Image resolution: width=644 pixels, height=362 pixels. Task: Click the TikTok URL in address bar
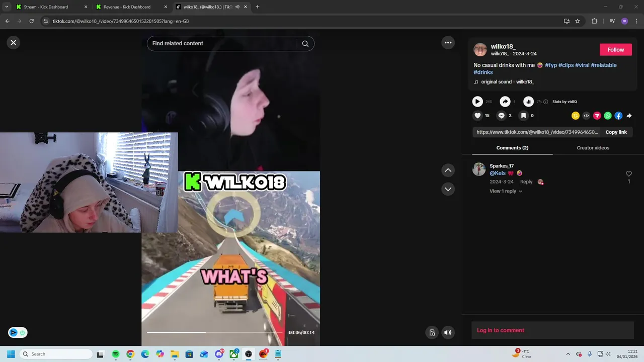pyautogui.click(x=121, y=21)
